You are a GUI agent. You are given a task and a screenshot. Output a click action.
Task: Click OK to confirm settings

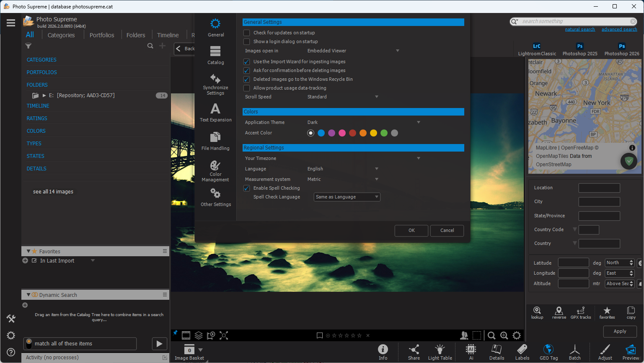411,231
